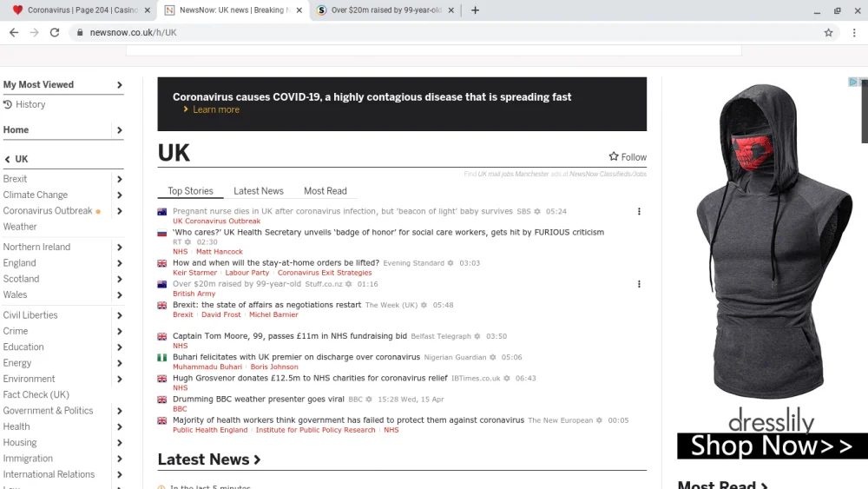Switch to the Top Stories tab
Image resolution: width=868 pixels, height=489 pixels.
[190, 191]
